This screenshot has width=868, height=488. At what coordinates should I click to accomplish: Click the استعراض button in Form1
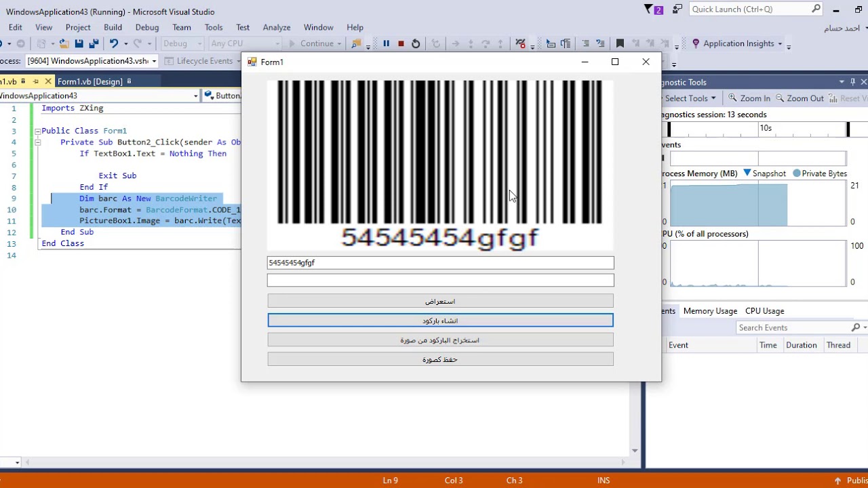click(x=440, y=301)
